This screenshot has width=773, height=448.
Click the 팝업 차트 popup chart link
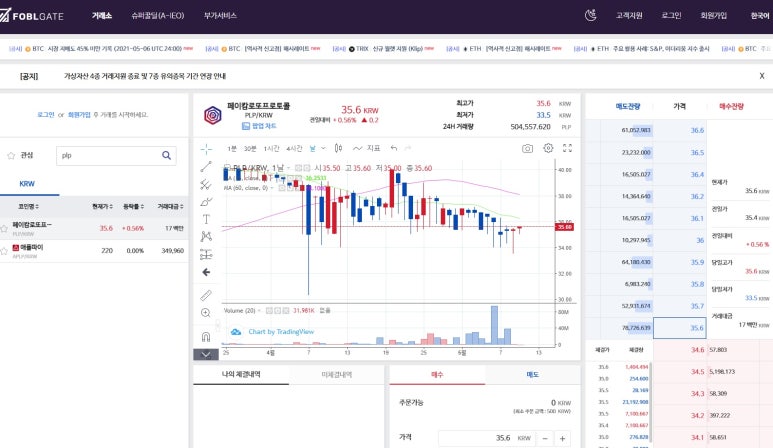pyautogui.click(x=259, y=126)
